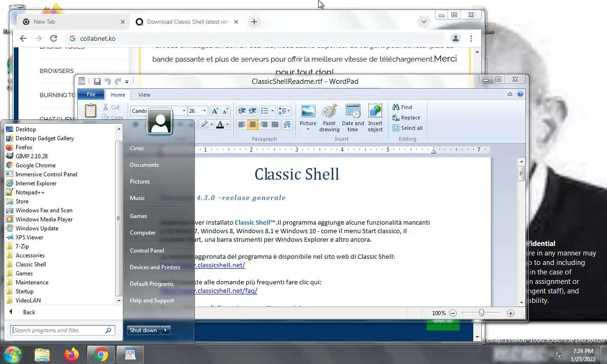607x364 pixels.
Task: Click the WordPad vertical scrollbar down arrow
Action: tap(522, 302)
